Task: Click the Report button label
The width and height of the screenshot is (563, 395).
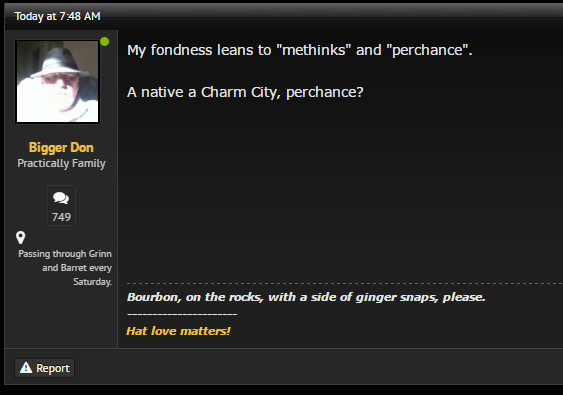Action: pos(53,368)
